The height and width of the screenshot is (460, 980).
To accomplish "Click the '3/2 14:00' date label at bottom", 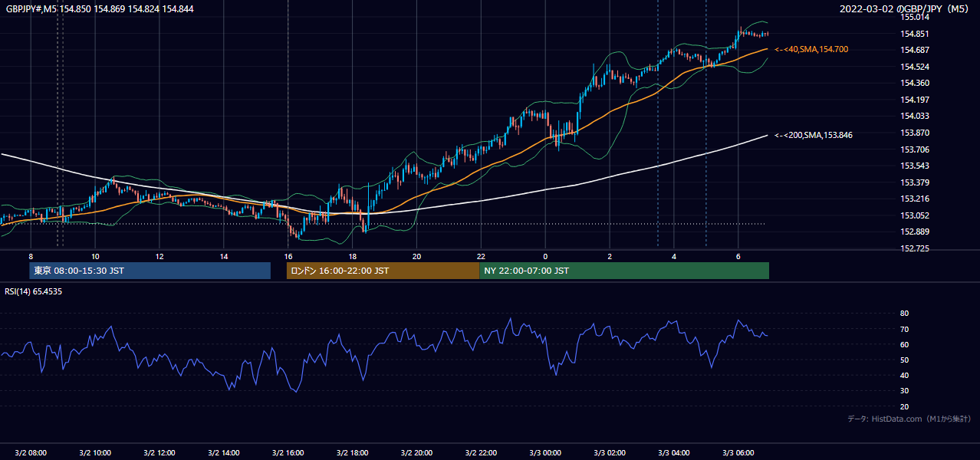I will pos(224,453).
